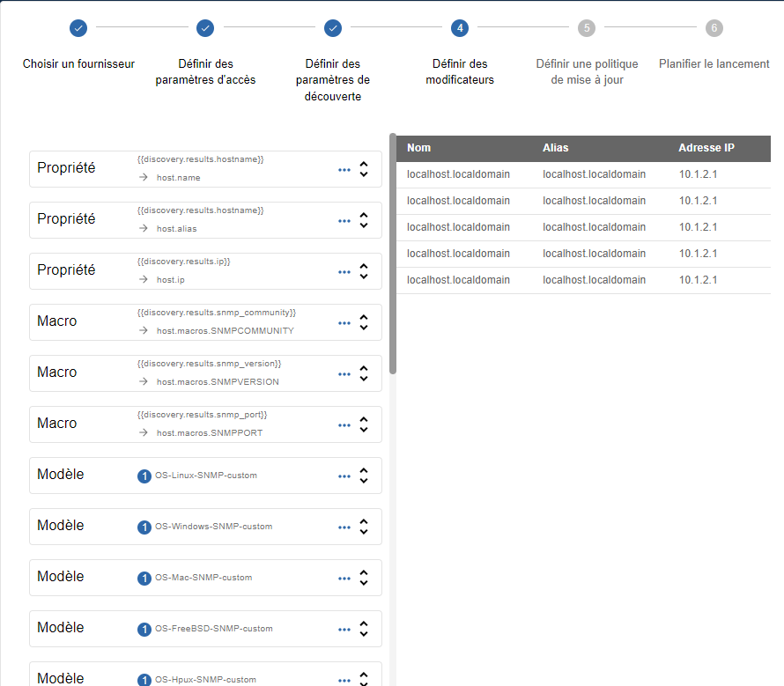The width and height of the screenshot is (784, 686).
Task: Go to step 1 Choisir un fournisseur
Action: (x=78, y=28)
